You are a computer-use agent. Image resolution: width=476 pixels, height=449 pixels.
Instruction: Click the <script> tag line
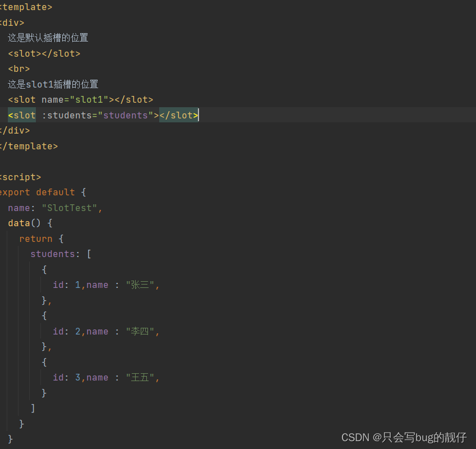click(20, 177)
